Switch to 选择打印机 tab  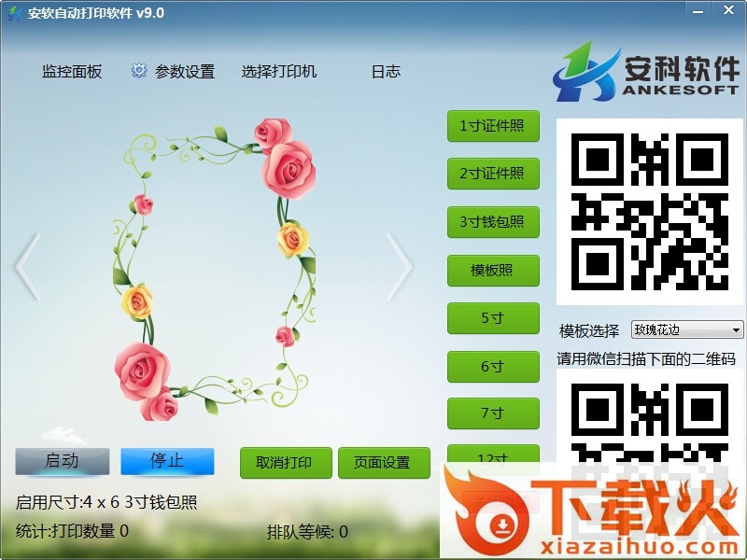tap(278, 72)
